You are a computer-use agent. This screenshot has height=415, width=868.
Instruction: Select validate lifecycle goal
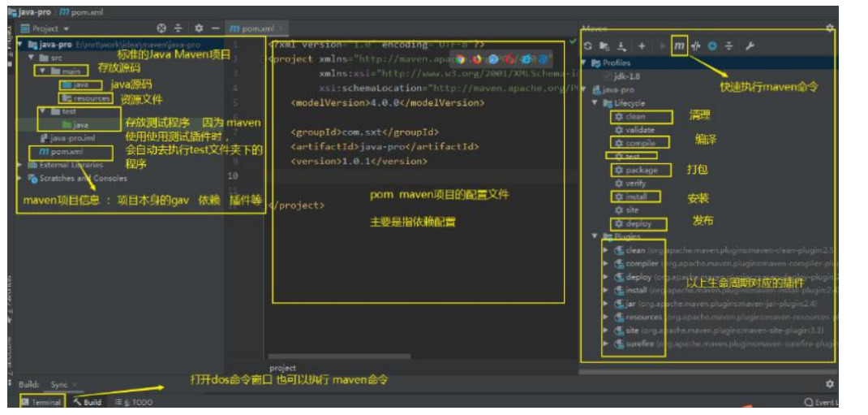coord(634,130)
